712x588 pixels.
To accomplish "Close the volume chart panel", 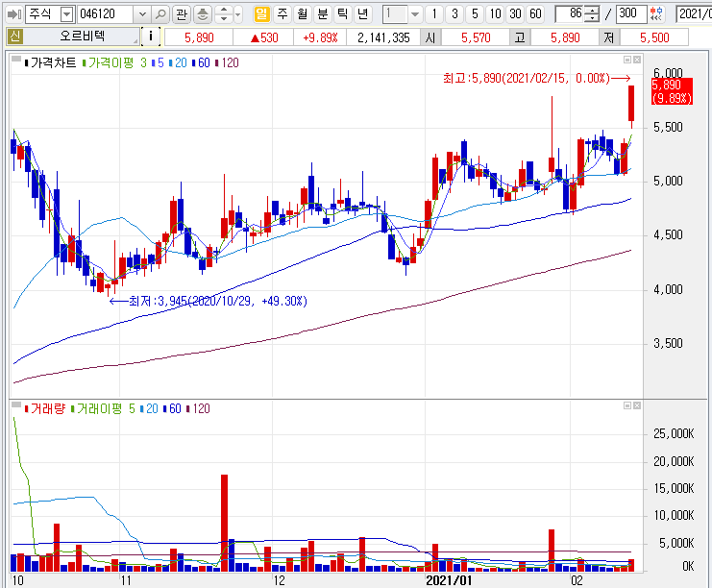I will (637, 405).
